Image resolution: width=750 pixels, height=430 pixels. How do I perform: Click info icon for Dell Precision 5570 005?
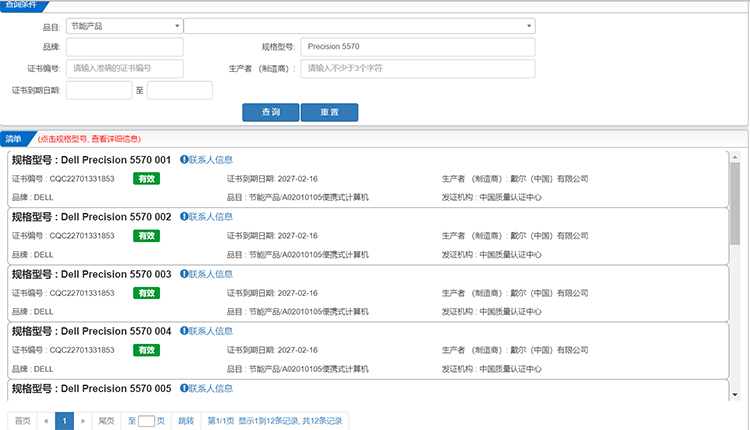(x=184, y=388)
